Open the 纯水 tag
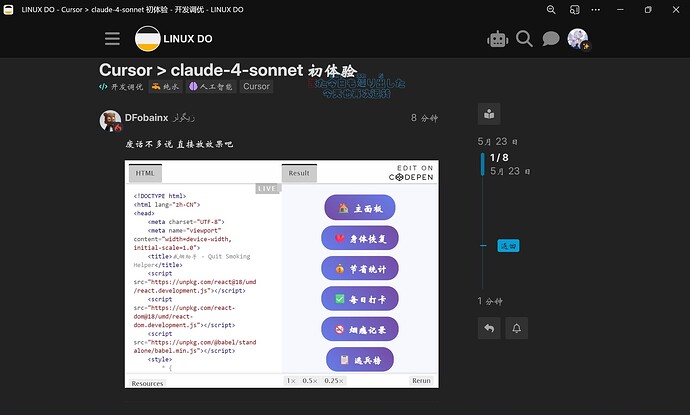Image resolution: width=690 pixels, height=415 pixels. click(x=165, y=87)
